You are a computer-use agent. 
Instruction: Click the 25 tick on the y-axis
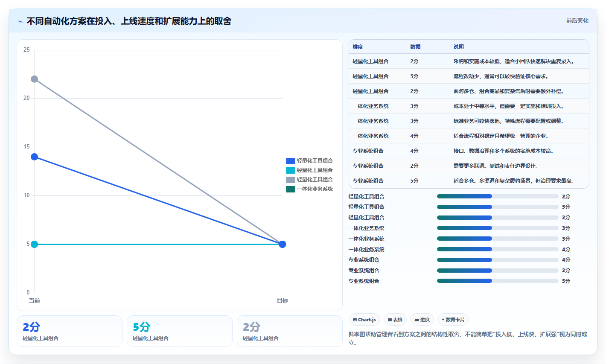click(26, 50)
